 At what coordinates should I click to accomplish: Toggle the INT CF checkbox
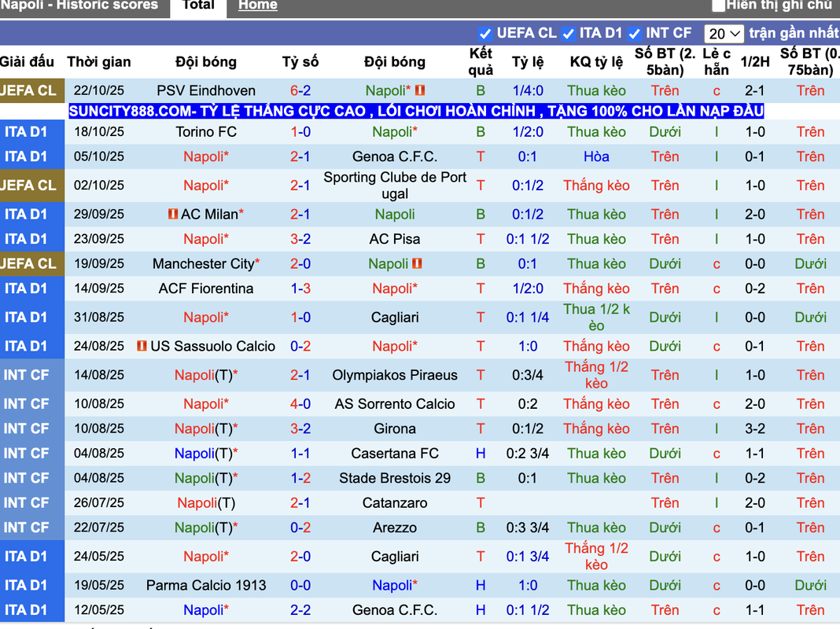pyautogui.click(x=634, y=34)
